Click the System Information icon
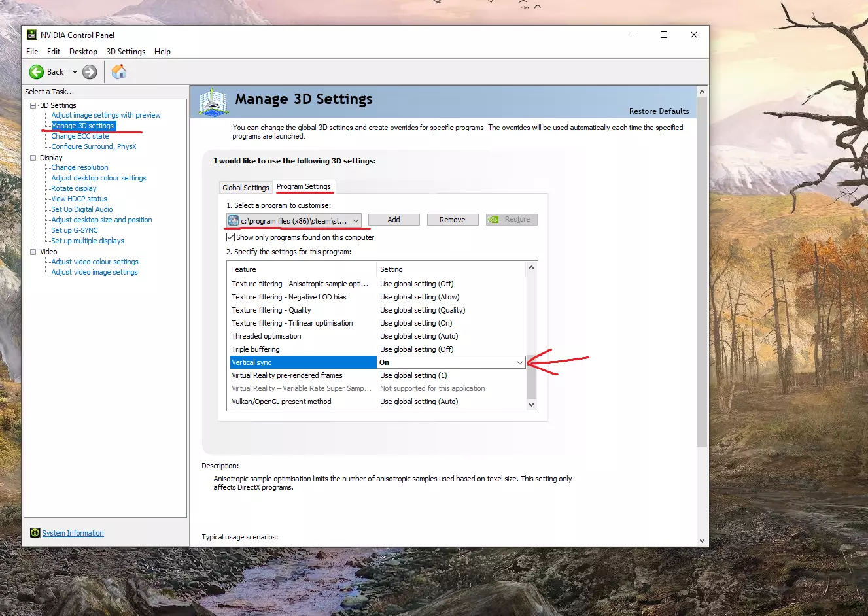Viewport: 868px width, 616px height. [35, 533]
